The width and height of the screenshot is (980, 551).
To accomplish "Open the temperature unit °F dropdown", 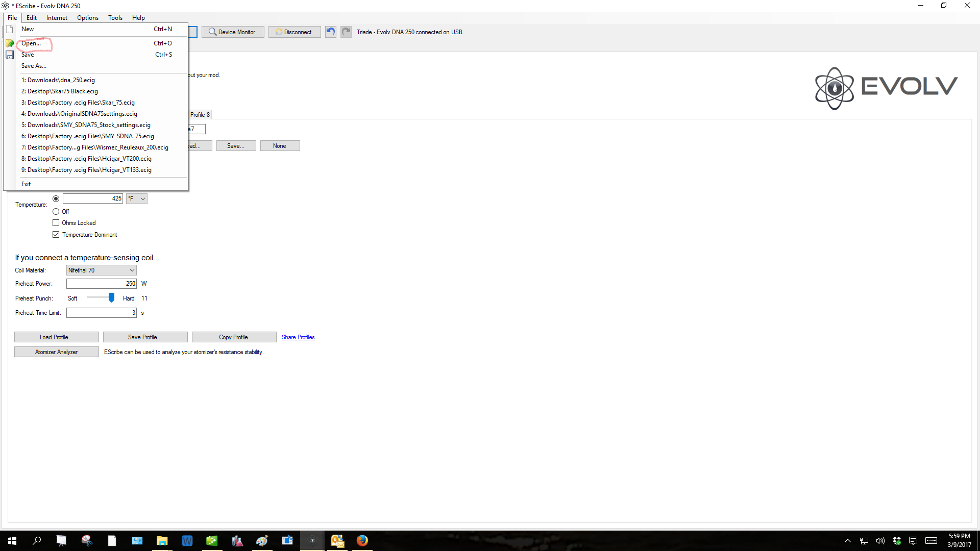I will (x=137, y=198).
